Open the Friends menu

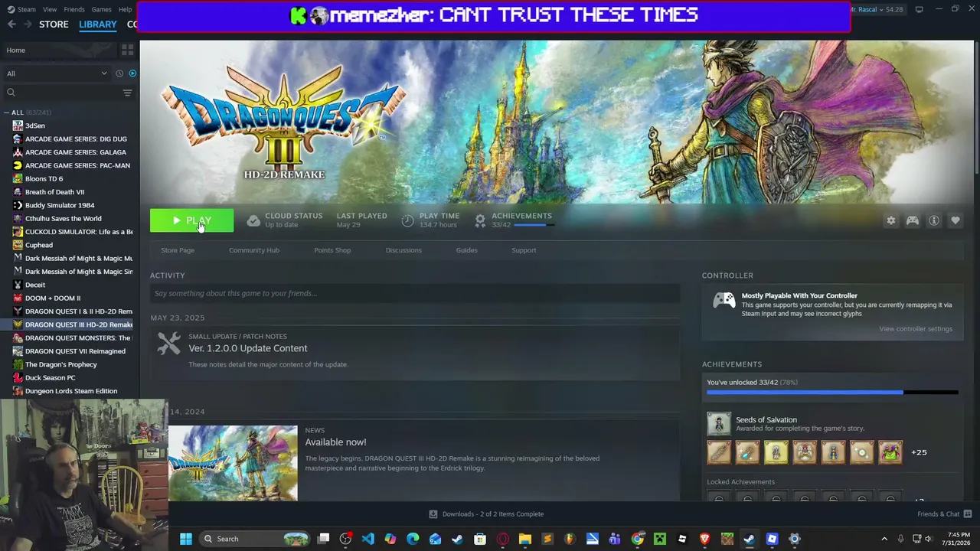click(x=74, y=9)
